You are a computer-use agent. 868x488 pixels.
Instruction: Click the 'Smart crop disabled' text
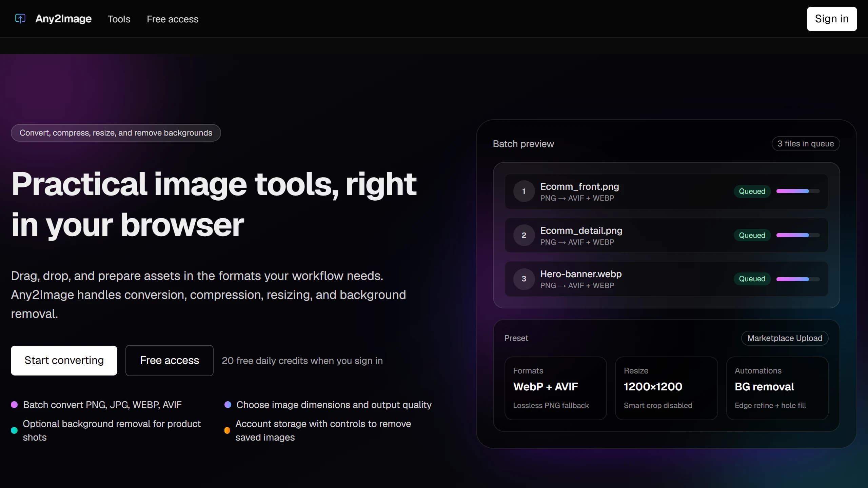click(x=658, y=405)
